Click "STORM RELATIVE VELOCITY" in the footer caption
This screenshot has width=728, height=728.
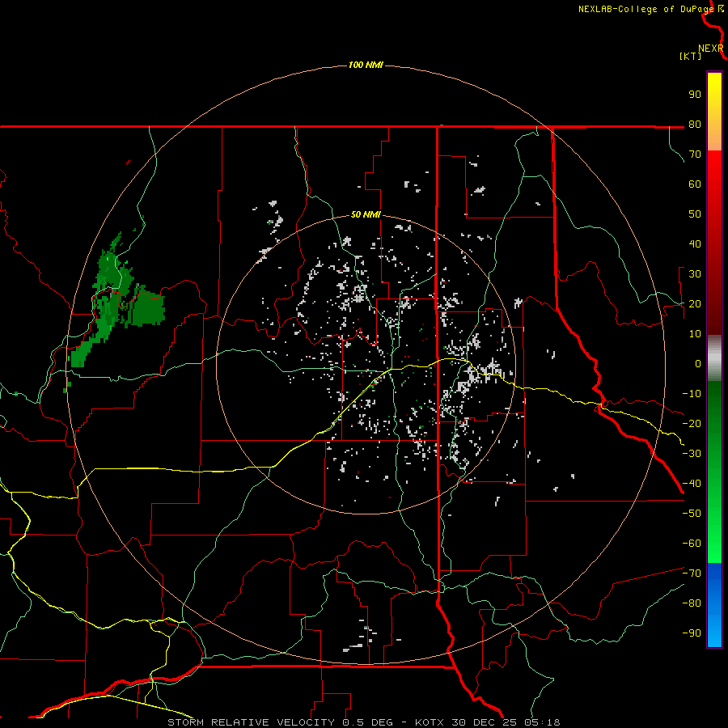251,722
